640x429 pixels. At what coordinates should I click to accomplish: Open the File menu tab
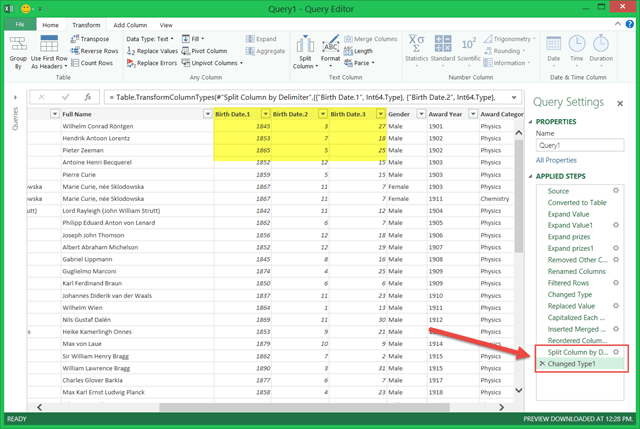tap(22, 23)
